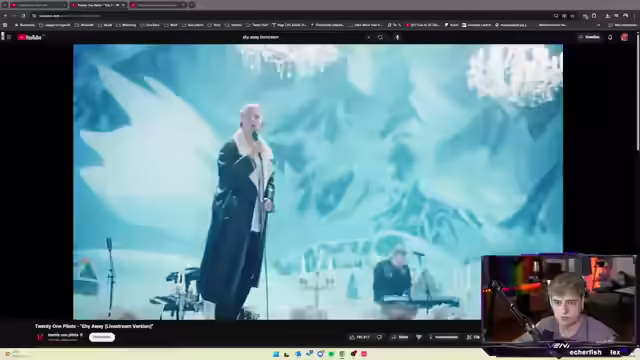The width and height of the screenshot is (640, 360).
Task: Open the twenty one pilots channel avatar
Action: [x=40, y=337]
